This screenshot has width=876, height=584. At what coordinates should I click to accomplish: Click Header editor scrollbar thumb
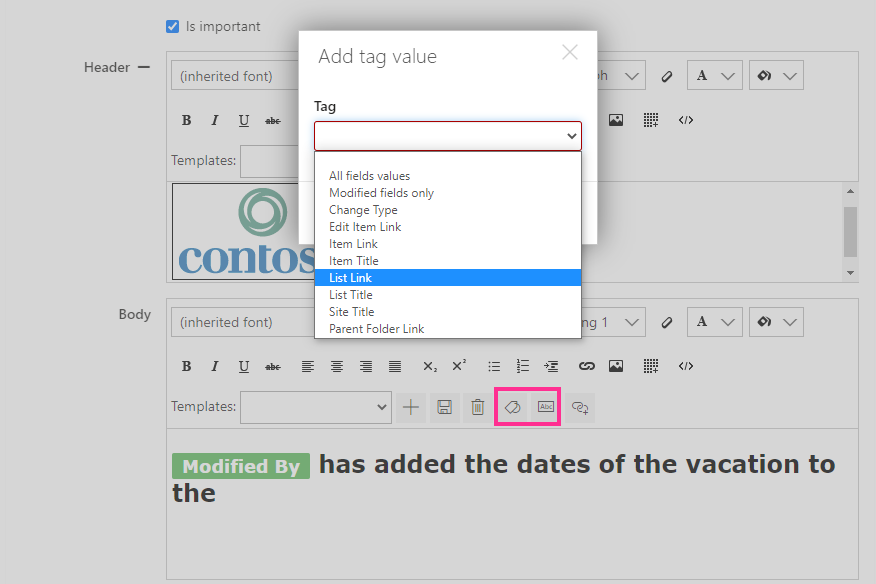850,231
